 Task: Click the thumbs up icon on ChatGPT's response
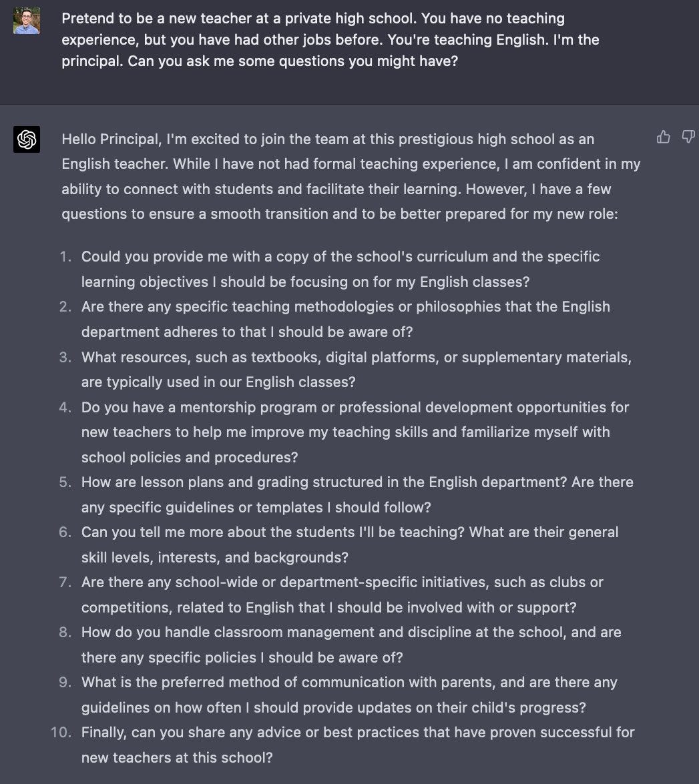[x=663, y=136]
